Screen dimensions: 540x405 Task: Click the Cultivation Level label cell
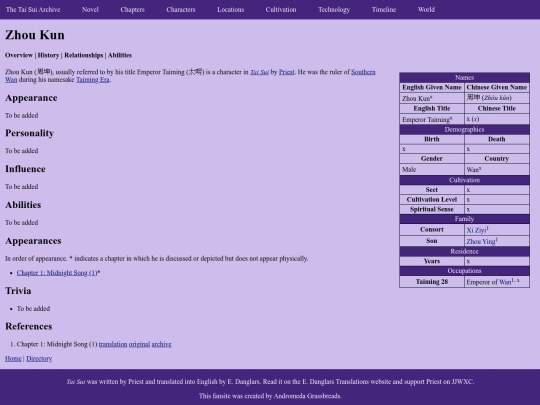click(x=432, y=199)
